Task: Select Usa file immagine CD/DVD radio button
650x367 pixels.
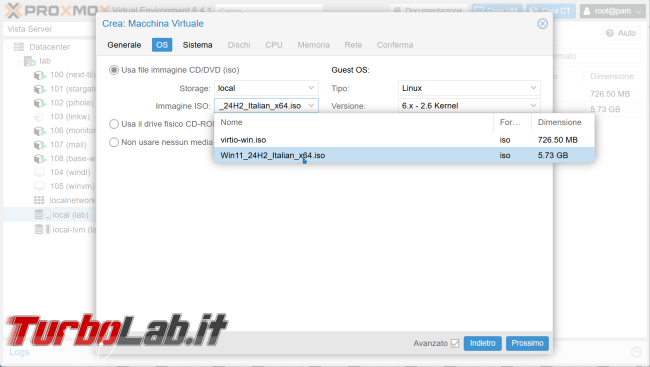Action: click(x=114, y=70)
